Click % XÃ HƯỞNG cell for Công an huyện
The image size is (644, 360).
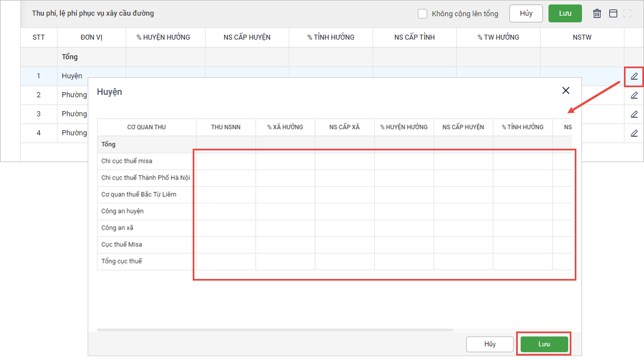point(285,211)
